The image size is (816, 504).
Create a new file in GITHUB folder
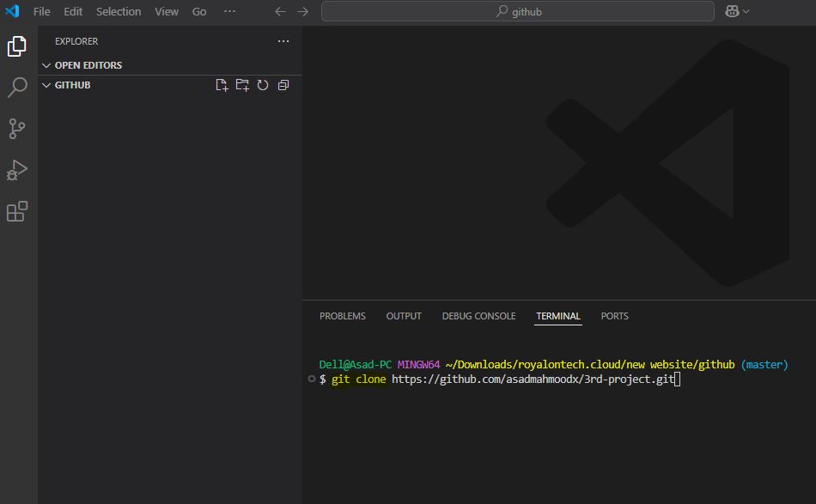[222, 85]
